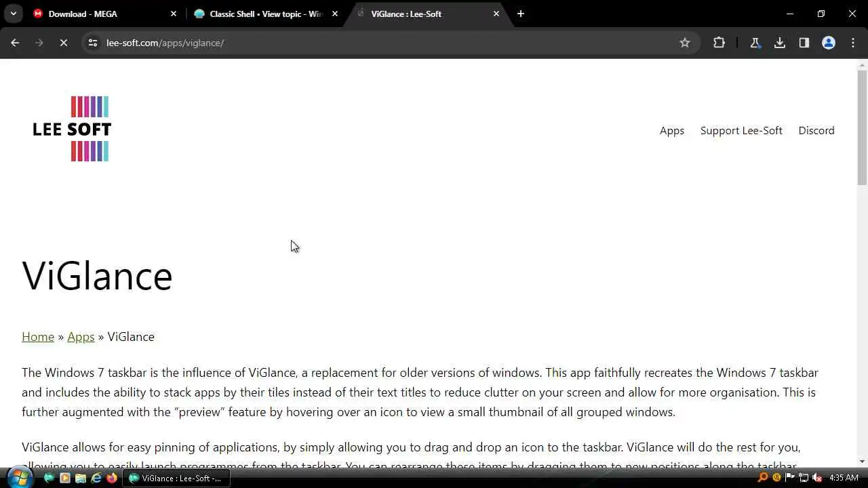Open the Extensions puzzle icon
Viewport: 868px width, 488px height.
click(x=719, y=43)
